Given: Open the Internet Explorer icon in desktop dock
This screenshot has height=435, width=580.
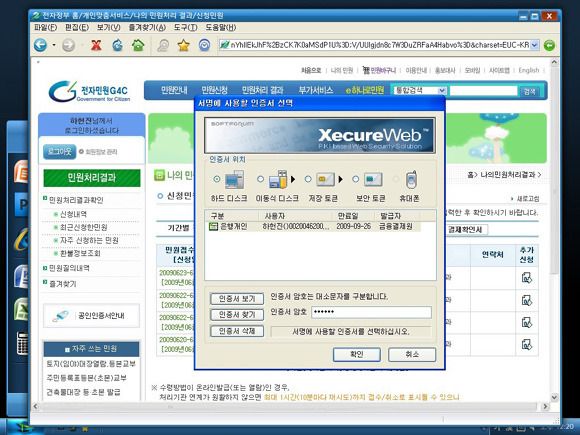Looking at the screenshot, I should click(x=22, y=240).
